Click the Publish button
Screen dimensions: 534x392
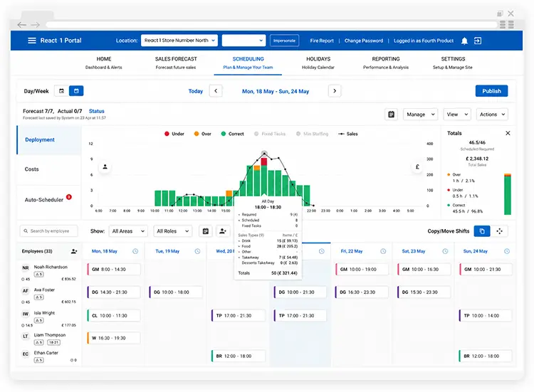point(491,91)
